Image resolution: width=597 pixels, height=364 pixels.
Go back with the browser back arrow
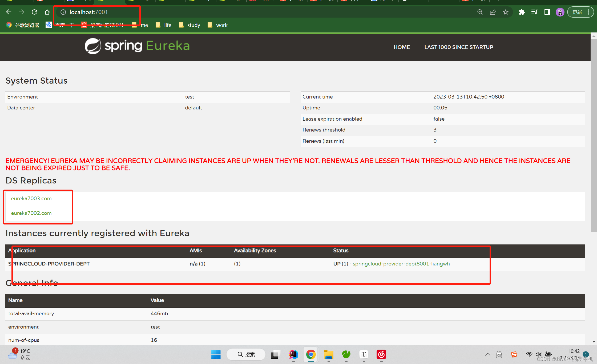coord(9,12)
